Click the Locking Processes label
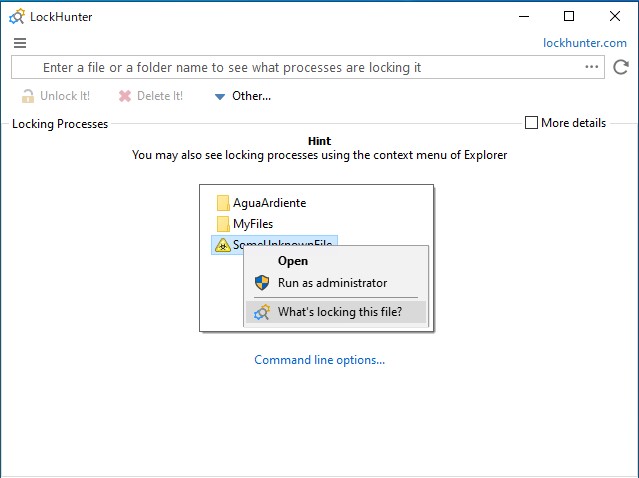639x478 pixels. click(60, 123)
